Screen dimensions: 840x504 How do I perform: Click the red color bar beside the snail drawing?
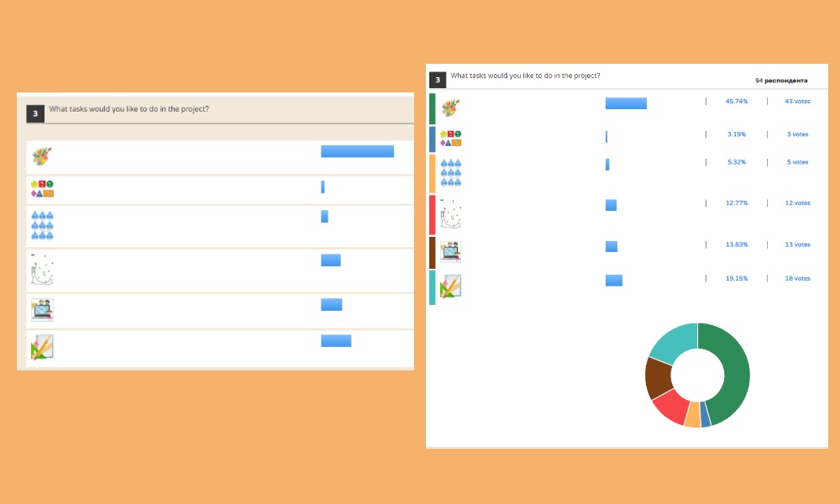point(432,214)
